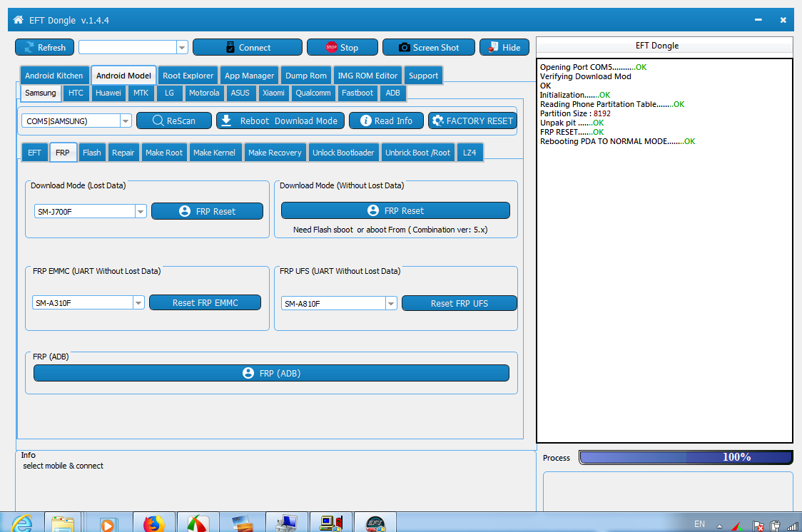Screen dimensions: 802x532
Task: Click the Reset FRP EMMC button
Action: (205, 303)
